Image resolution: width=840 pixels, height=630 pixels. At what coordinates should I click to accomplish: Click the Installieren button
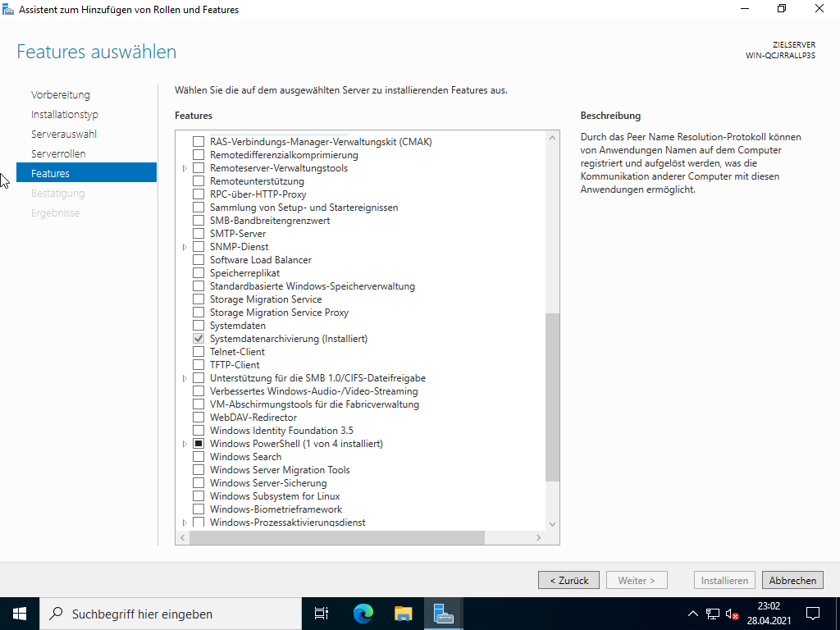724,580
